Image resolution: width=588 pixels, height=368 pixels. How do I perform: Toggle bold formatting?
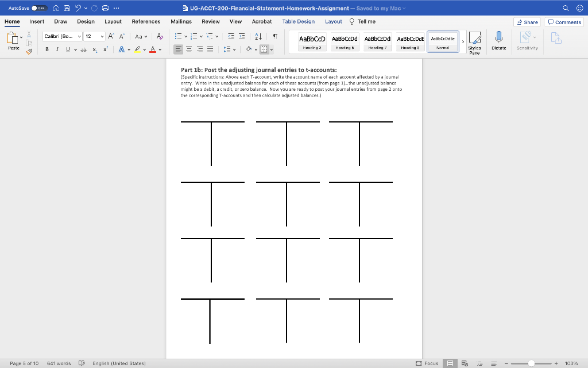[47, 49]
